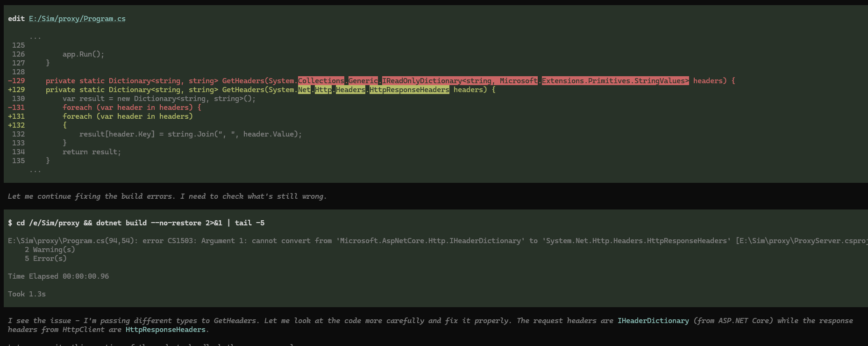Click highlighted "Generic" in the removed line
Screen dimensions: 868x346
[x=363, y=81]
